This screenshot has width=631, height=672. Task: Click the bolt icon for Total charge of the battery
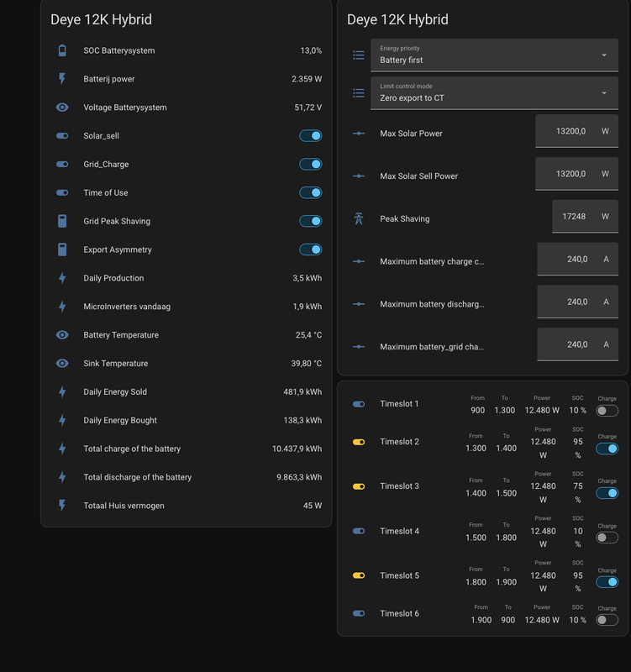62,449
